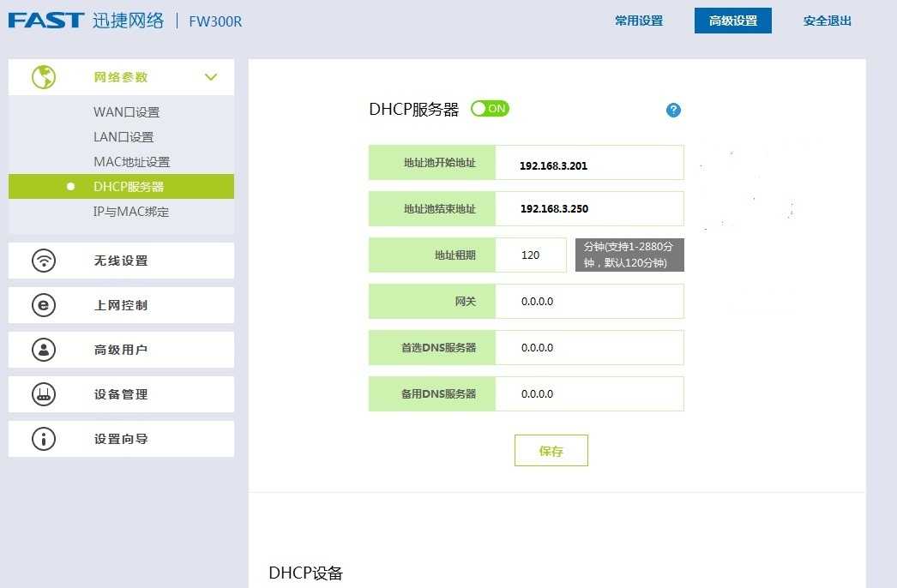Click the 安全退出 logout link

coord(826,21)
